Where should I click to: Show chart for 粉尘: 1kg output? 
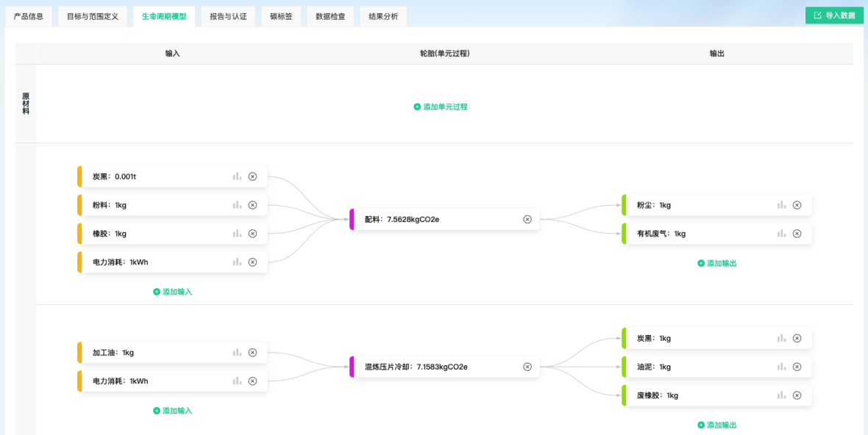(782, 205)
